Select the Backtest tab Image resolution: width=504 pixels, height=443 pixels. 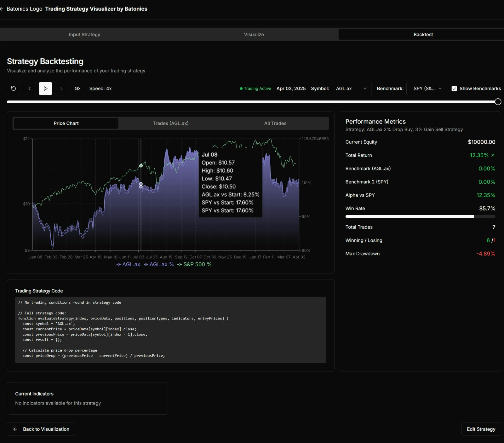click(x=423, y=34)
